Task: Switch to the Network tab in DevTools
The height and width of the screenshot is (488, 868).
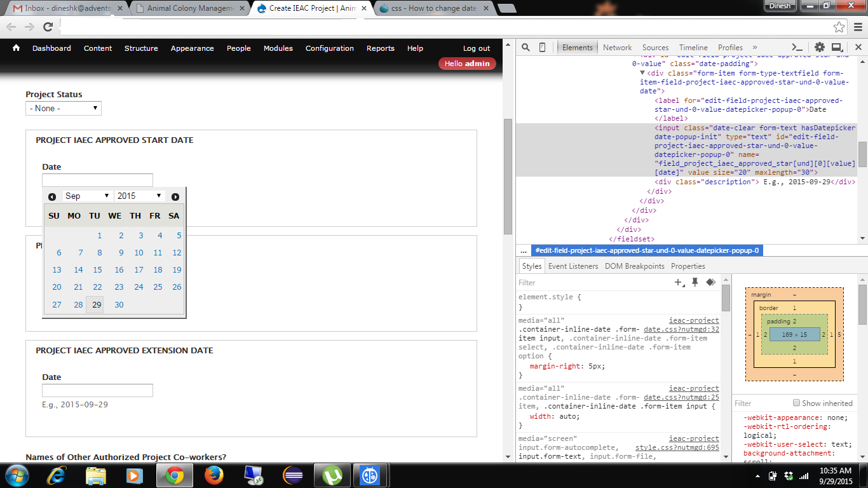Action: pos(617,47)
